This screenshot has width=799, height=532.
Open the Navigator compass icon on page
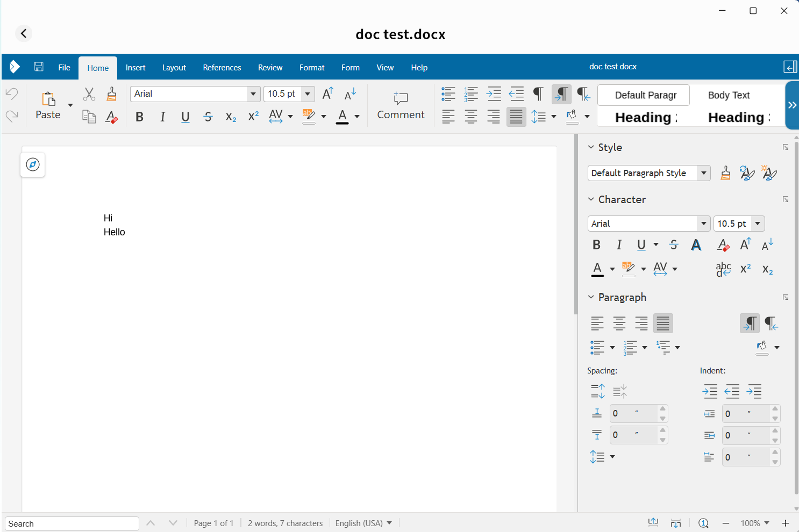[x=33, y=164]
